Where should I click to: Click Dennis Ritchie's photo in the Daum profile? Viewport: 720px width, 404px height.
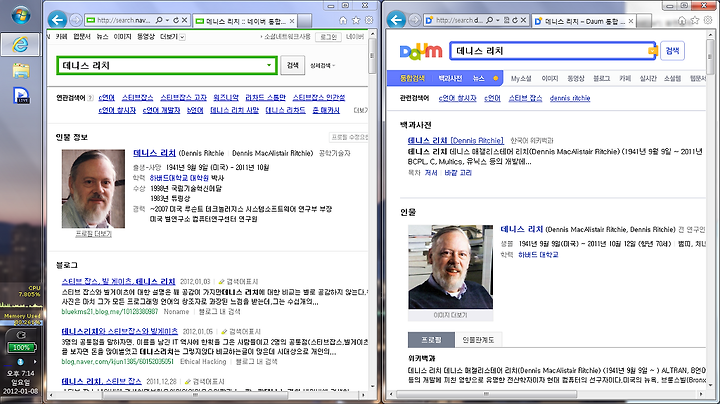[450, 267]
